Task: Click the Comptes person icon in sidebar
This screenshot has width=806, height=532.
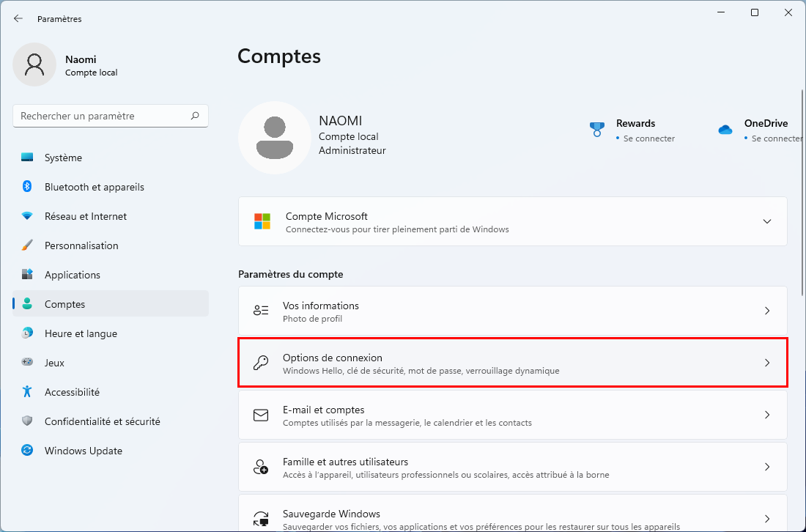Action: [x=27, y=304]
